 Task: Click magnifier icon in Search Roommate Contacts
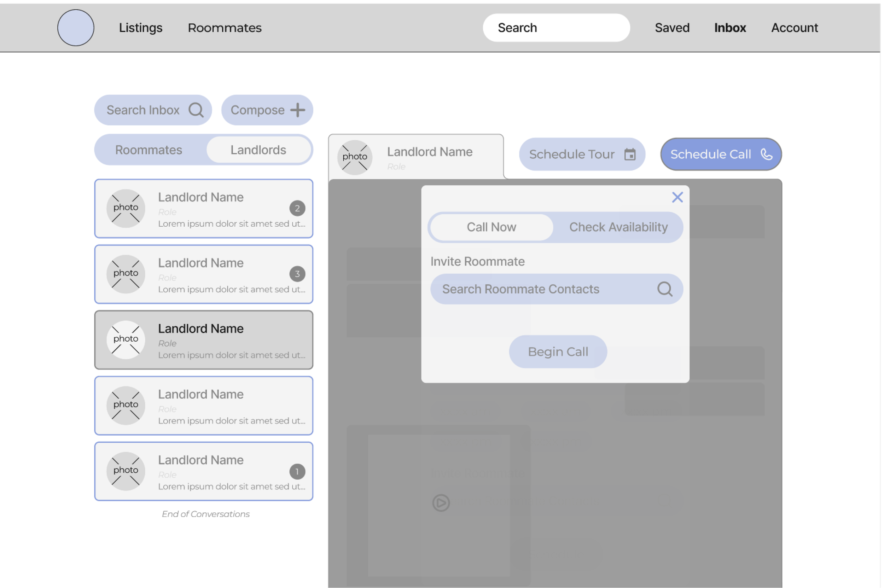click(x=665, y=289)
